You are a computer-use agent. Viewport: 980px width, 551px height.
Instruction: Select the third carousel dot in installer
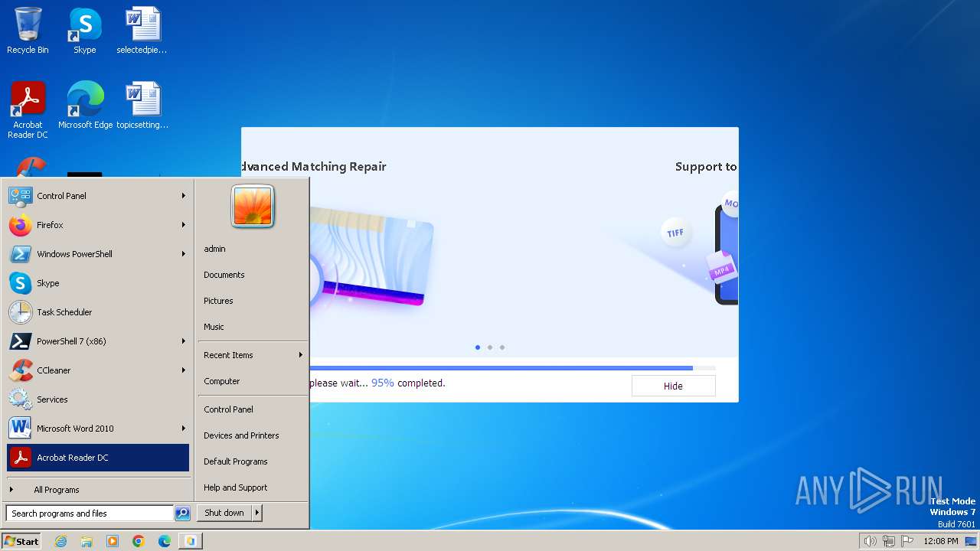502,347
